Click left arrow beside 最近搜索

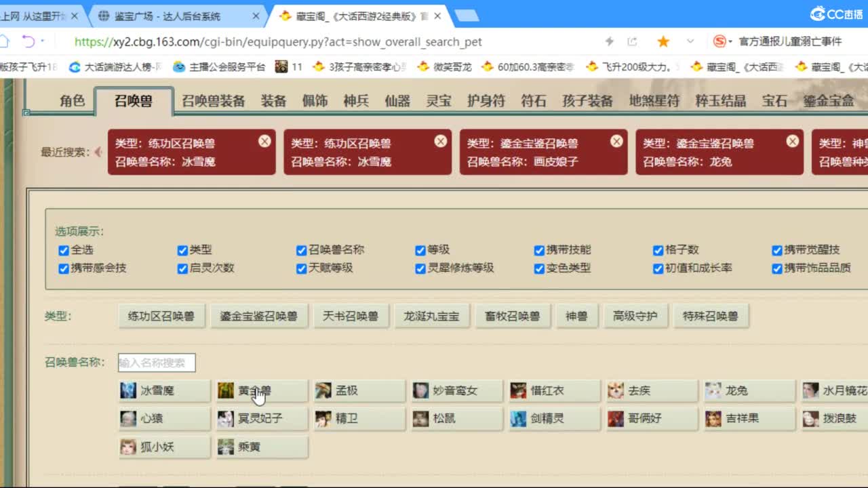click(x=98, y=152)
